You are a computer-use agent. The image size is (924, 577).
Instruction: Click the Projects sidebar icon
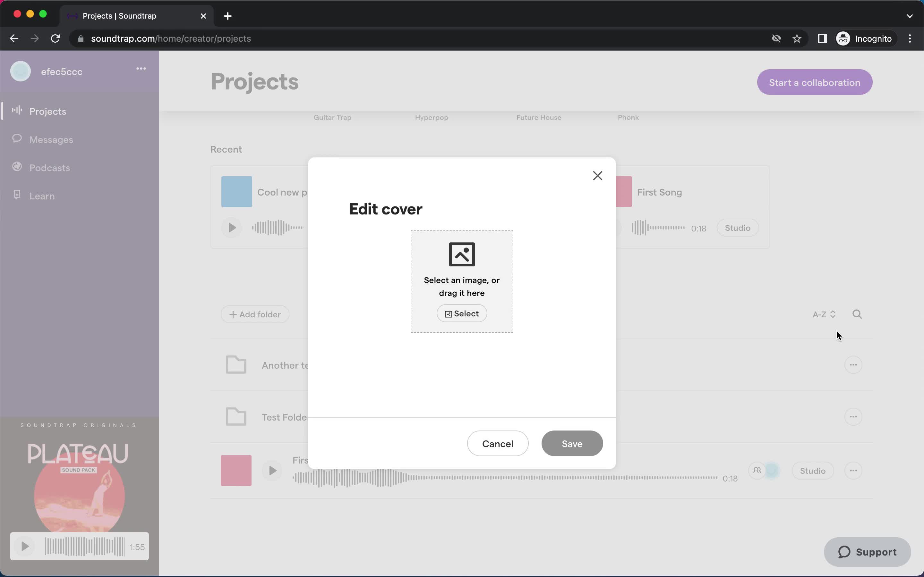(17, 111)
